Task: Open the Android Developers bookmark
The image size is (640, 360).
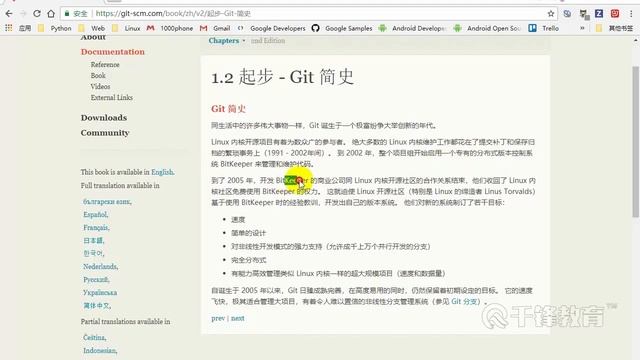Action: coord(411,28)
